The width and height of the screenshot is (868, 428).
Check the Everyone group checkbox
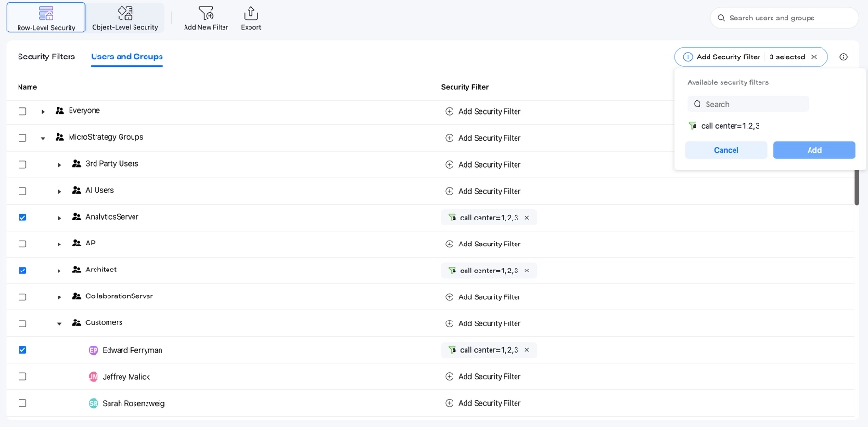(22, 111)
